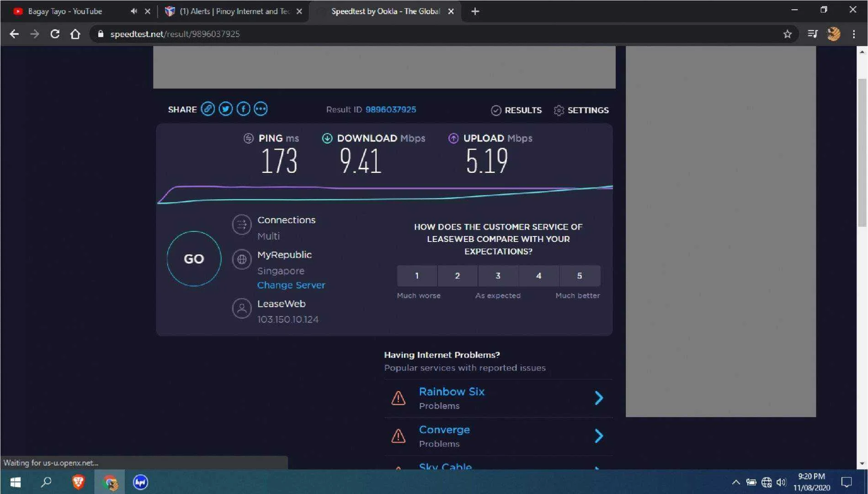Open media control playlist icon

point(812,34)
